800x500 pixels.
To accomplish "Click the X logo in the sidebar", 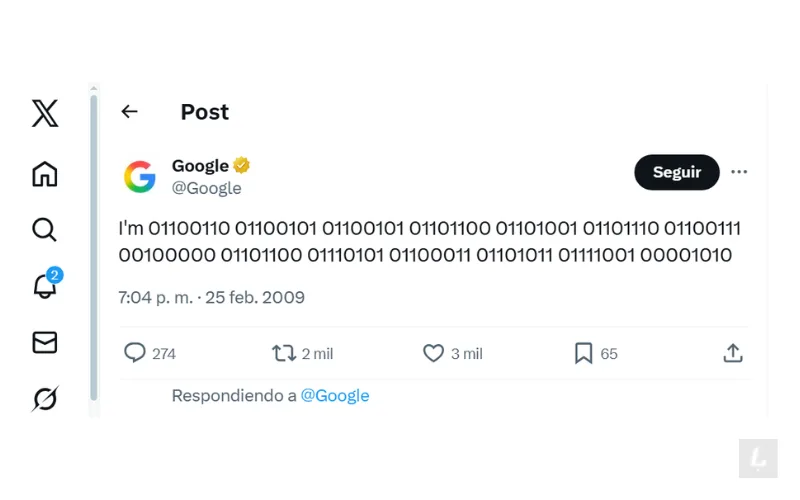I will [x=45, y=113].
